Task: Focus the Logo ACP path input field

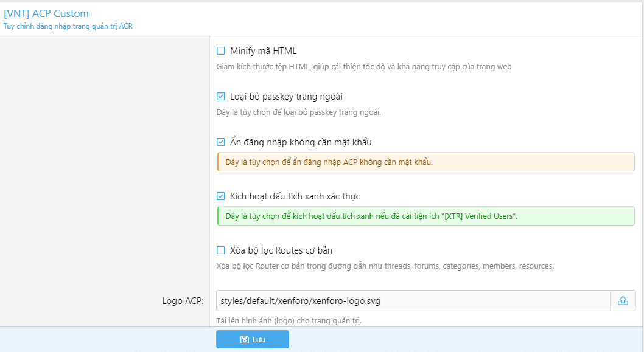Action: click(413, 301)
